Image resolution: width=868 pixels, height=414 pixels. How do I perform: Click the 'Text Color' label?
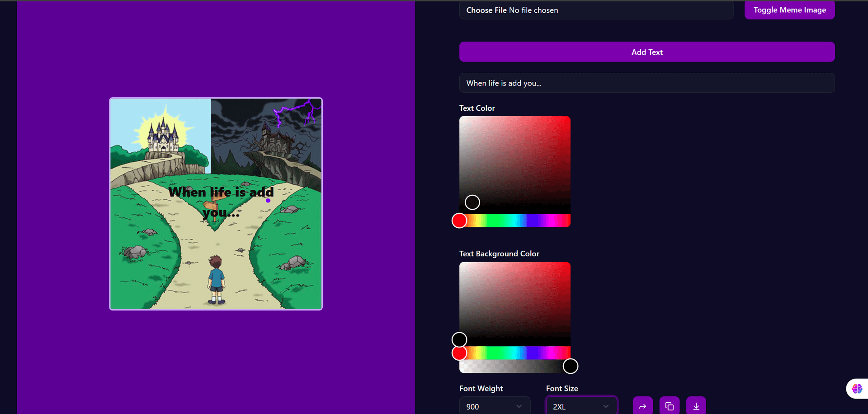(477, 108)
